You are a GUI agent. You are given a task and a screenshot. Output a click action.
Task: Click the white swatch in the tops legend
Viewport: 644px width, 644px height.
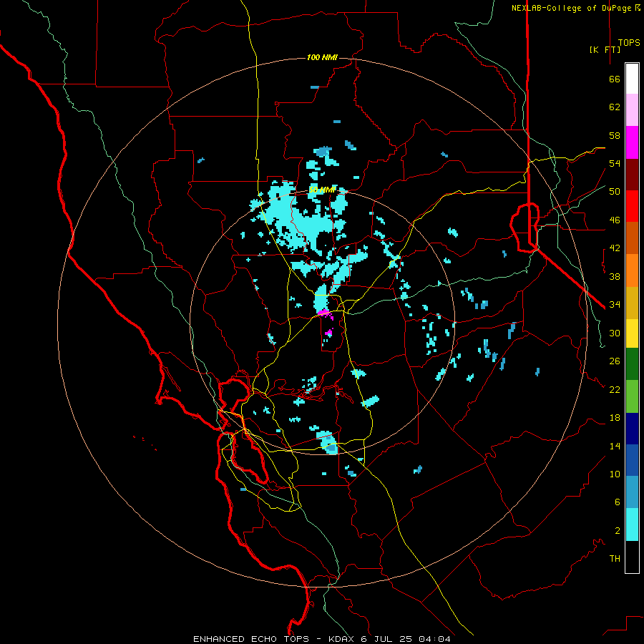pyautogui.click(x=632, y=79)
